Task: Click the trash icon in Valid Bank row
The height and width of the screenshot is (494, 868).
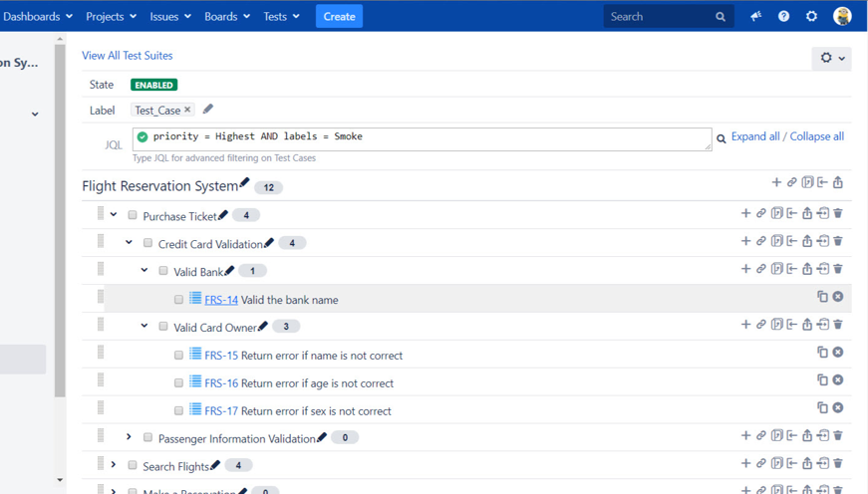Action: click(x=838, y=269)
